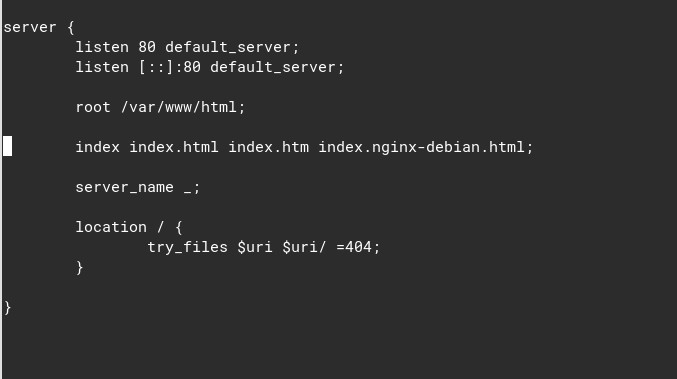Click index.html in the index directive

[174, 147]
